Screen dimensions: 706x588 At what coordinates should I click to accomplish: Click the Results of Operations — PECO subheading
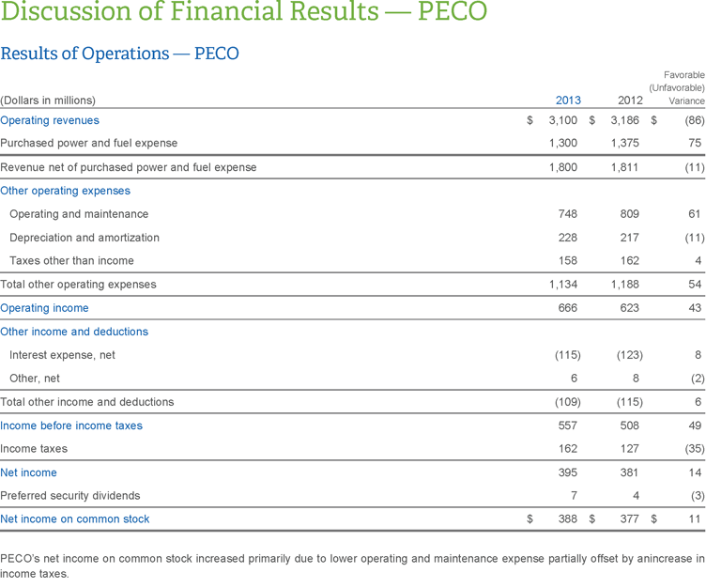[119, 54]
